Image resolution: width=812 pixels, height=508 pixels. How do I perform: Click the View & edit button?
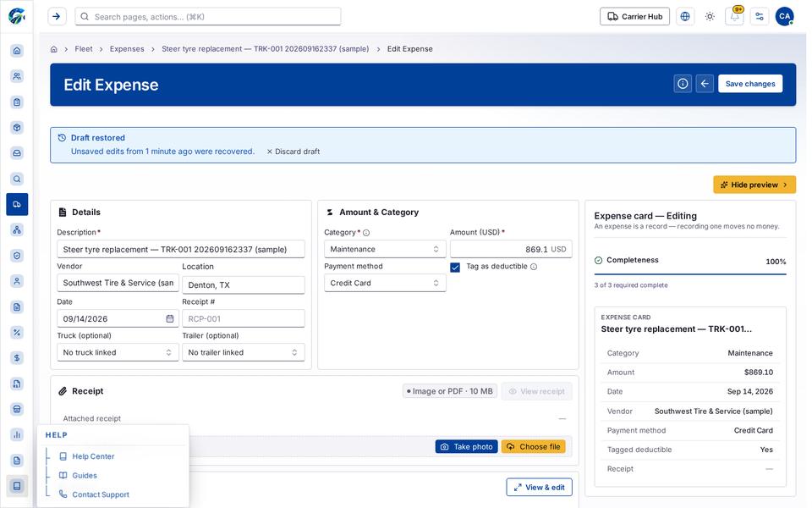[x=539, y=488]
